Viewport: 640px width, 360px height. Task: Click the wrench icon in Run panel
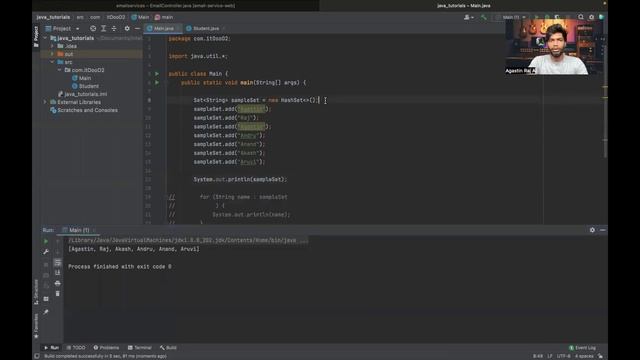pyautogui.click(x=46, y=252)
